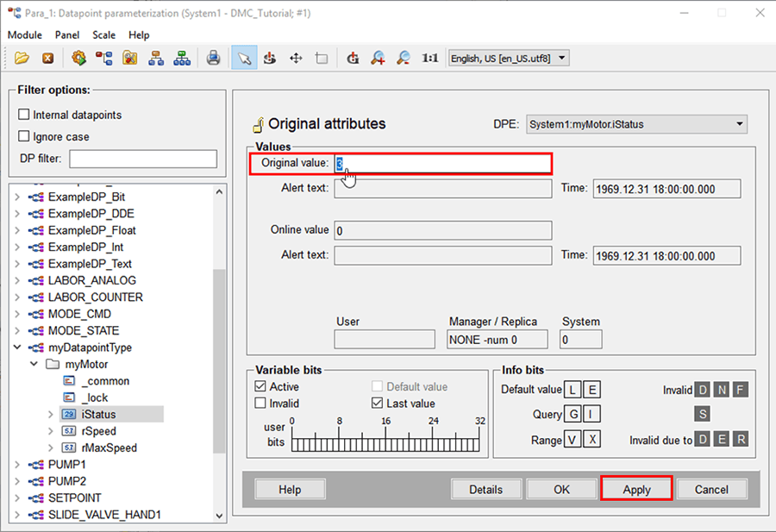Click the folder with tools icon
This screenshot has width=776, height=532.
129,59
